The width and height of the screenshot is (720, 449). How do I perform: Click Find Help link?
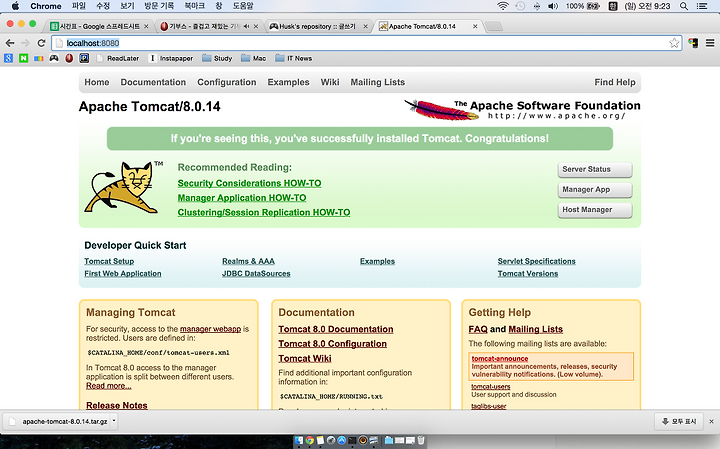click(x=615, y=82)
